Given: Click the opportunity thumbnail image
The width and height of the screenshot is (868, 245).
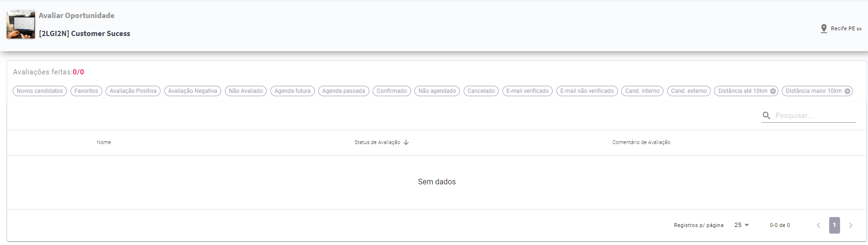Looking at the screenshot, I should click(21, 25).
